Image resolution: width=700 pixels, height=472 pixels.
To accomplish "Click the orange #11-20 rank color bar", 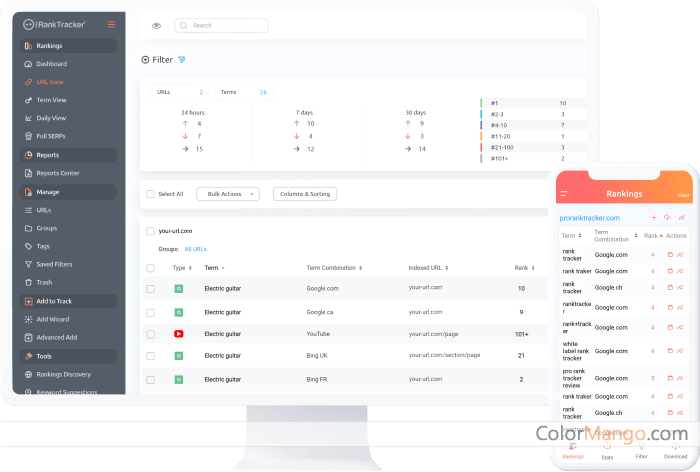I will pos(481,136).
